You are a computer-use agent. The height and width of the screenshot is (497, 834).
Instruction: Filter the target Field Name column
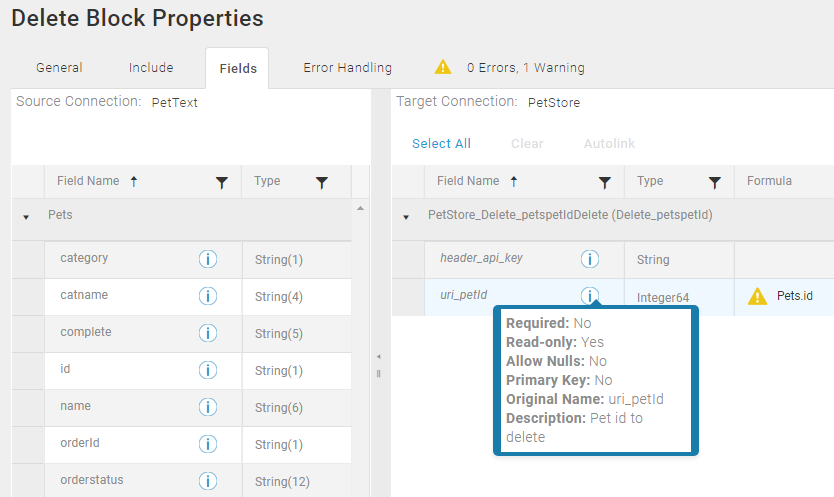pyautogui.click(x=605, y=183)
